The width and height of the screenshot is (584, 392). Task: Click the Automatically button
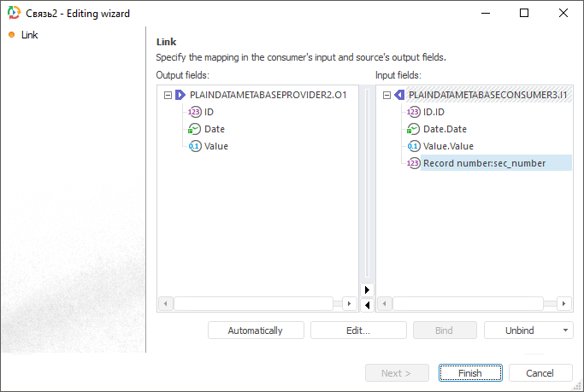255,331
